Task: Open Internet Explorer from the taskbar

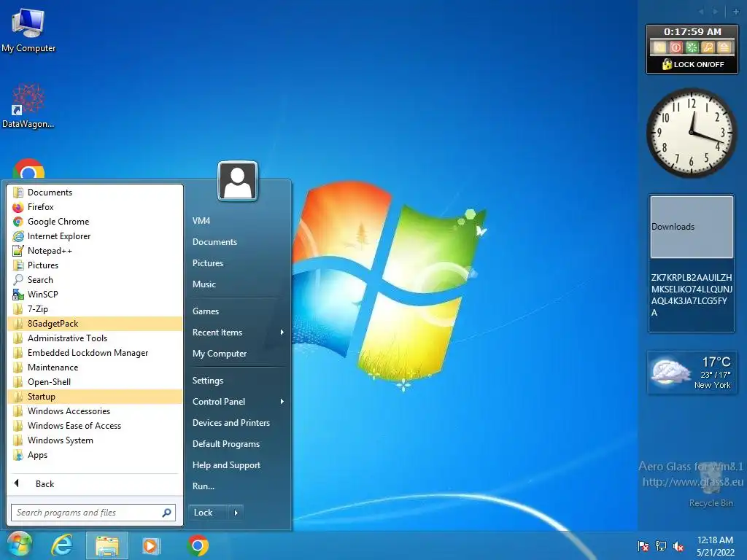Action: click(x=62, y=545)
